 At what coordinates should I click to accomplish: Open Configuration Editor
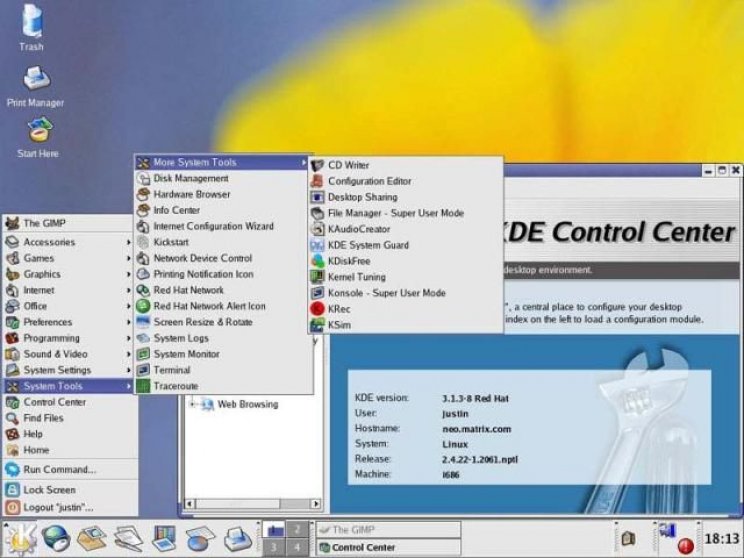pyautogui.click(x=406, y=181)
